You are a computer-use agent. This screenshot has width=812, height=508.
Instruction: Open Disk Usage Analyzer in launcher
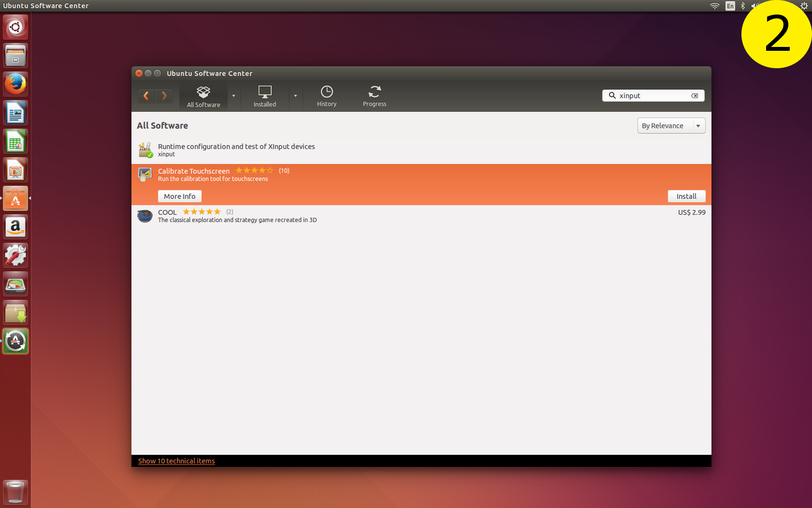15,284
